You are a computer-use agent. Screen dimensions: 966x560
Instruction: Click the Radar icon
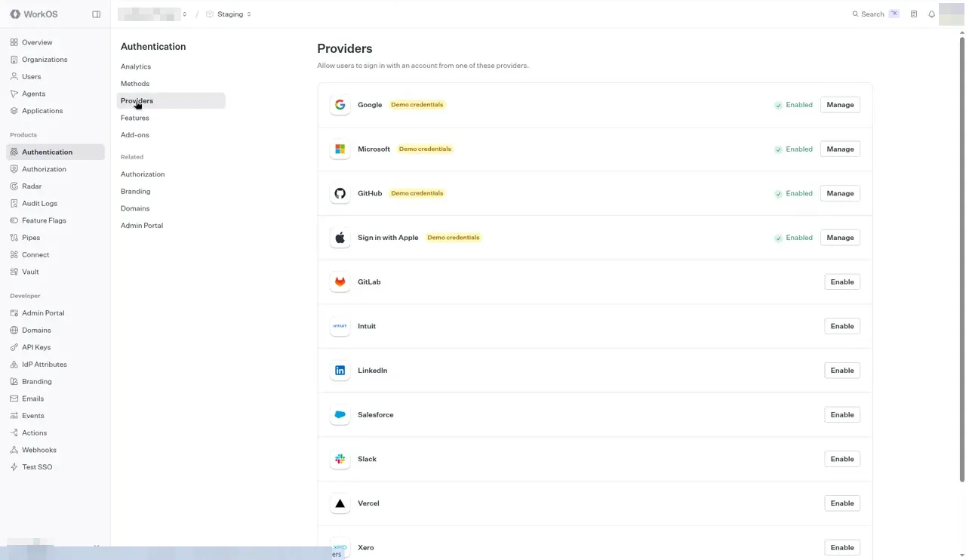[14, 186]
